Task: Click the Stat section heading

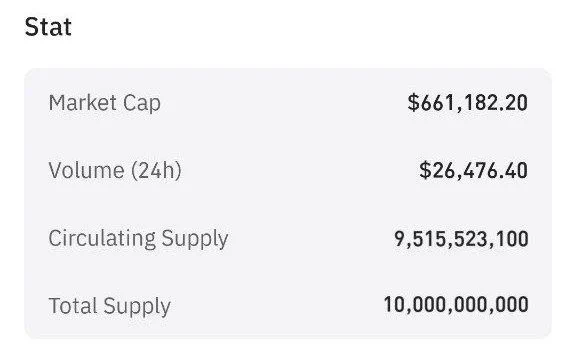Action: click(x=48, y=27)
